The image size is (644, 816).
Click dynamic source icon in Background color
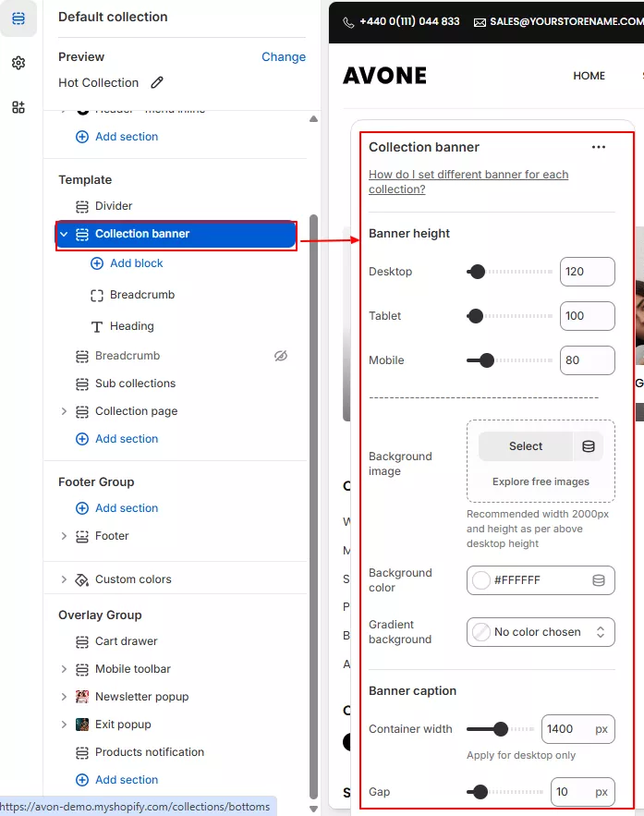coord(599,580)
